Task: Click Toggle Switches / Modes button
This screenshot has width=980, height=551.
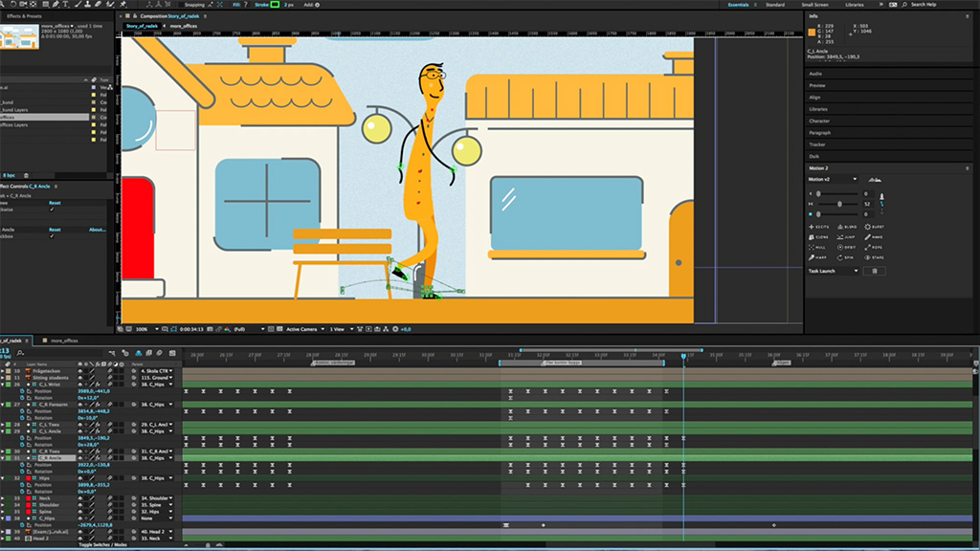Action: [102, 545]
